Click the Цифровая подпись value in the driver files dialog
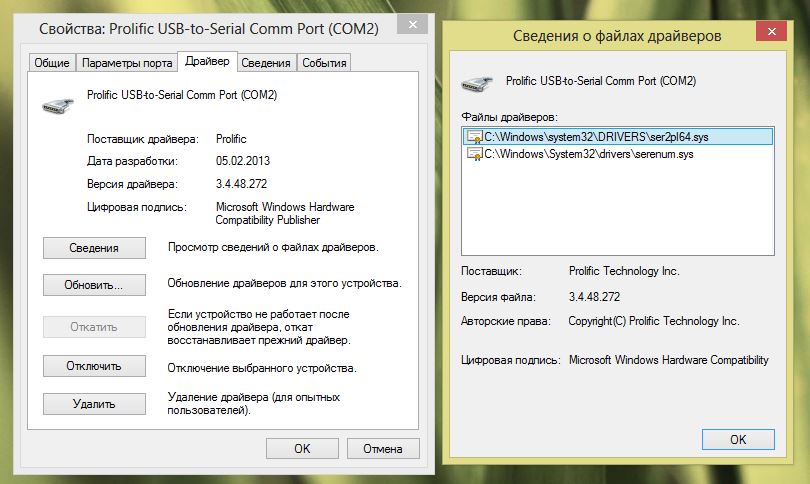The height and width of the screenshot is (484, 810). coord(668,360)
